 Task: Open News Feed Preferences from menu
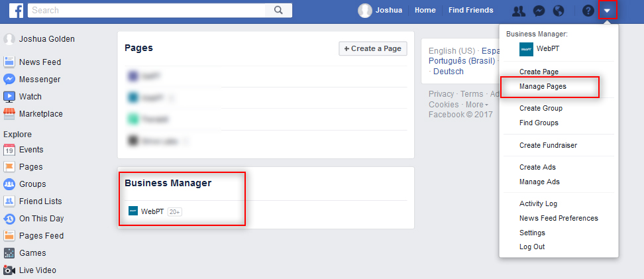[559, 218]
